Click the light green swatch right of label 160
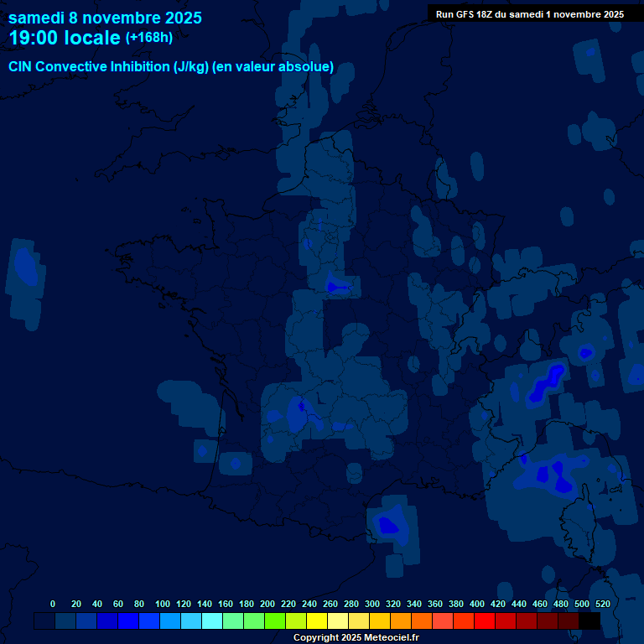Image resolution: width=644 pixels, height=644 pixels. [233, 621]
